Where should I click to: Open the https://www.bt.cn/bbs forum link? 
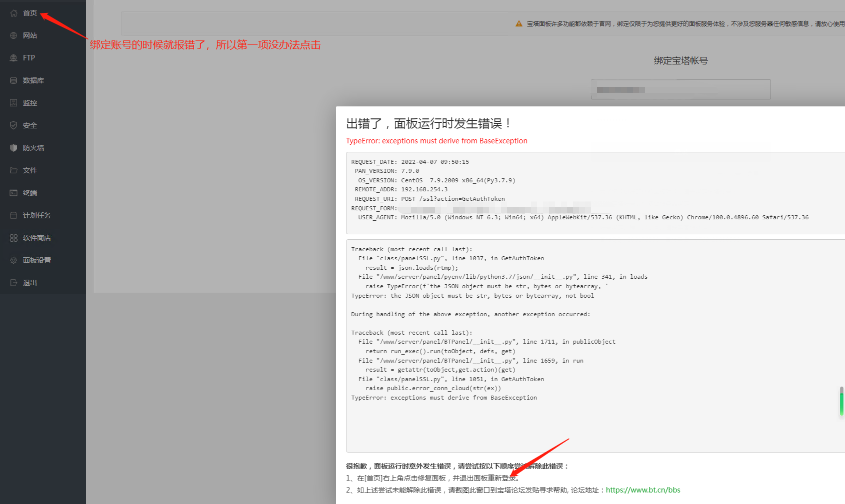(643, 490)
